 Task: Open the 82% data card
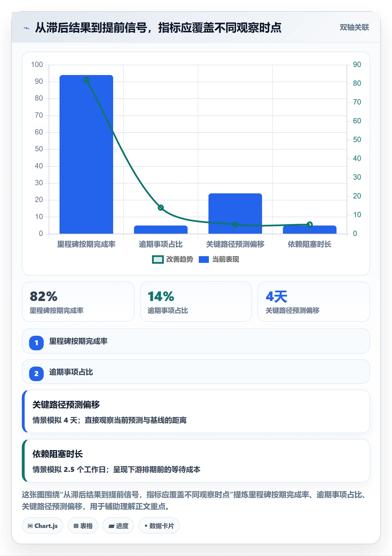point(78,302)
